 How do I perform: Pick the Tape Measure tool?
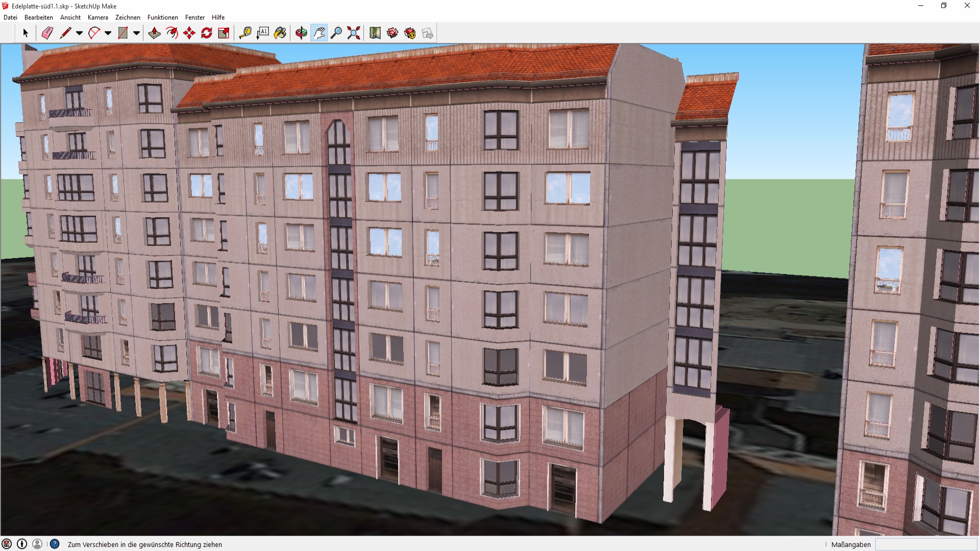tap(245, 33)
